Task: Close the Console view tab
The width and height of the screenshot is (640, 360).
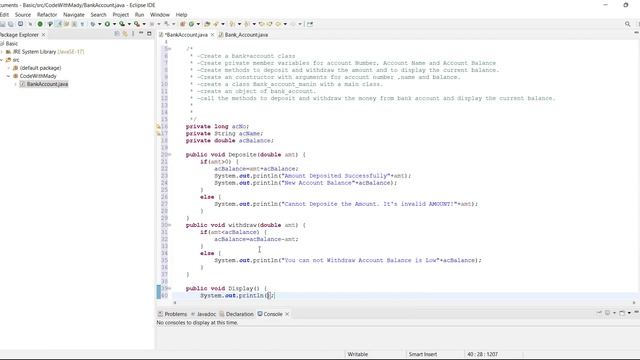Action: 287,314
